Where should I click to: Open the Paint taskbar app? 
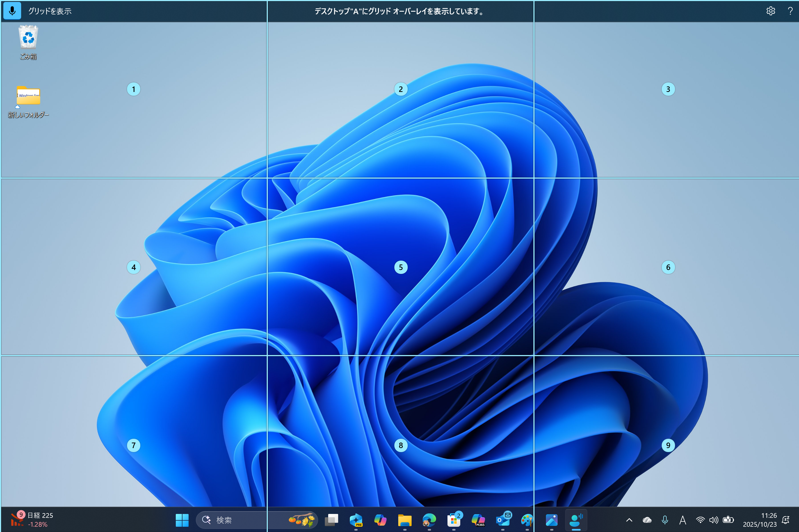(527, 520)
